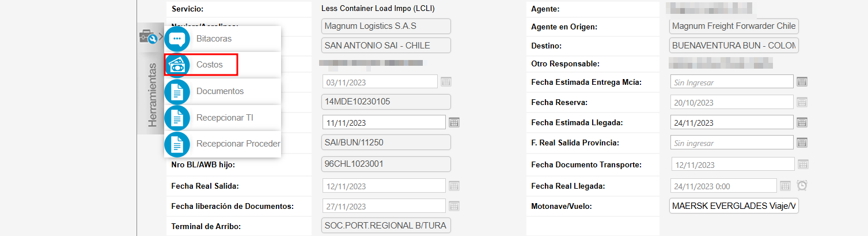
Task: Open calendar for F. Real Salida Provincia
Action: point(802,143)
